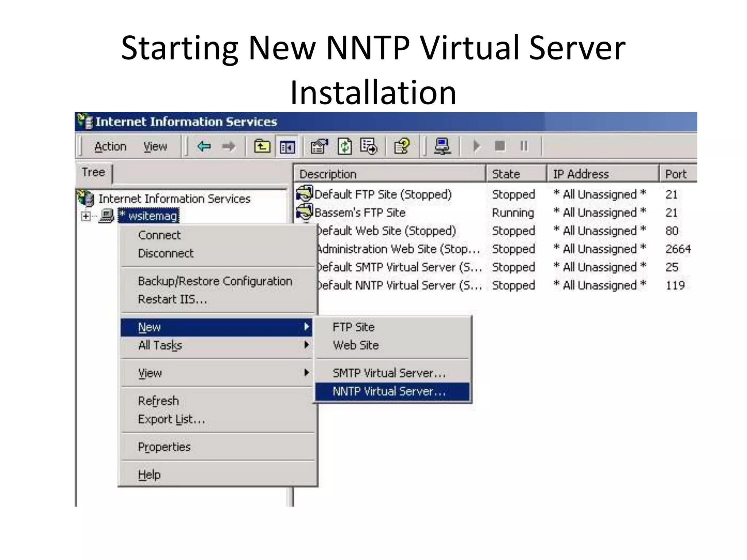Select Bassem's FTP Site row text
The image size is (747, 560).
(x=360, y=213)
